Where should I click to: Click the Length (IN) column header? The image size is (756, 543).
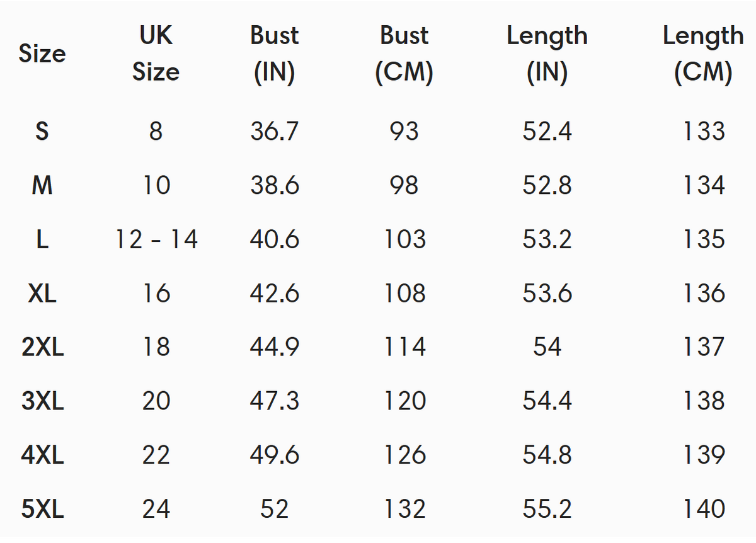click(547, 54)
